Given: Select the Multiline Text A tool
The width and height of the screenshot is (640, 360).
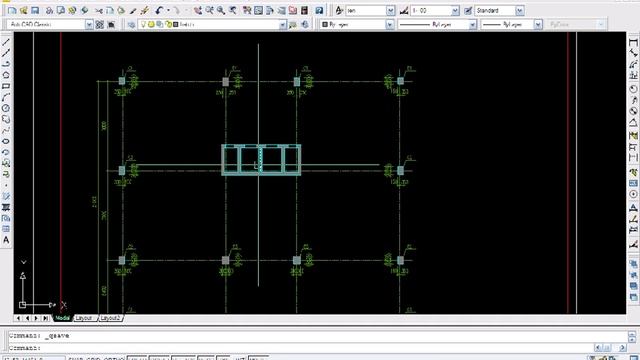Looking at the screenshot, I should 6,240.
